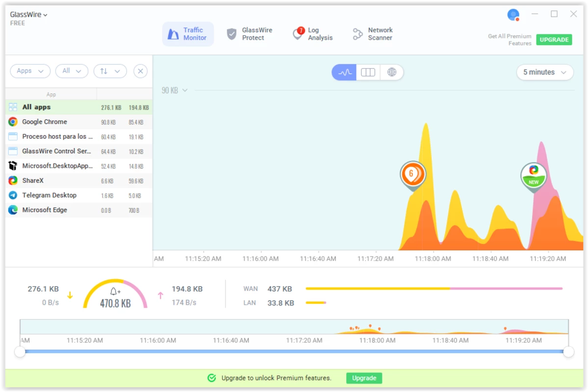
Task: Switch to the globe map view
Action: pos(391,73)
